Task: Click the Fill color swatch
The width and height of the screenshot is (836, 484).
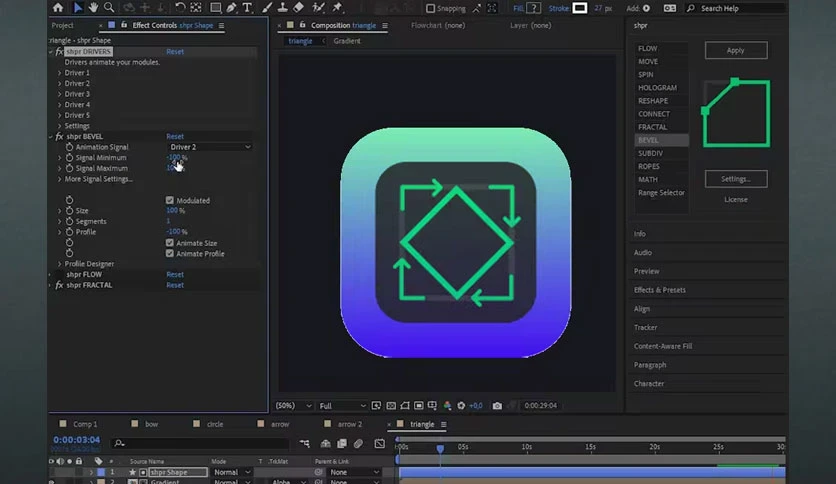Action: pyautogui.click(x=533, y=8)
